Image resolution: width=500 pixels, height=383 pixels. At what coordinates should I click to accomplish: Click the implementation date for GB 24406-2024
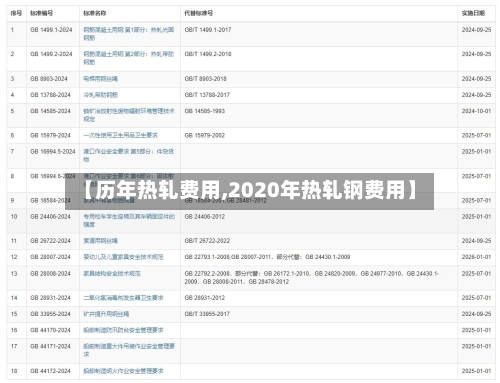click(476, 217)
